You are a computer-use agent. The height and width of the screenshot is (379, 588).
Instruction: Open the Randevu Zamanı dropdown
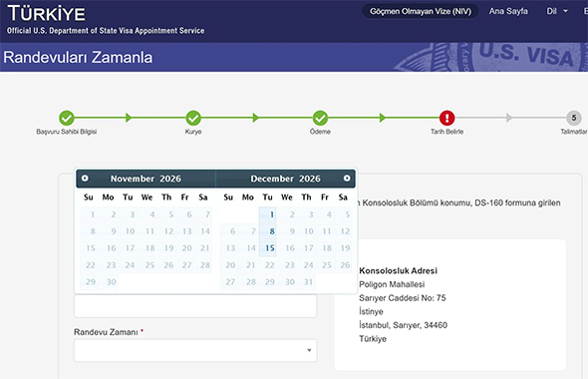tap(195, 350)
